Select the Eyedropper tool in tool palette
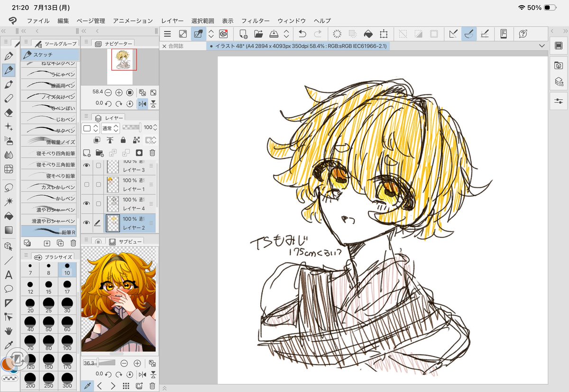The height and width of the screenshot is (392, 569). tap(8, 345)
